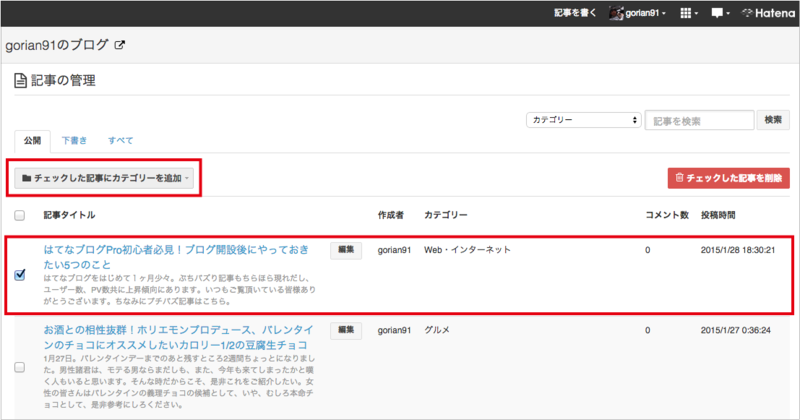
Task: Click the 記事タイトル column header
Action: coord(69,215)
